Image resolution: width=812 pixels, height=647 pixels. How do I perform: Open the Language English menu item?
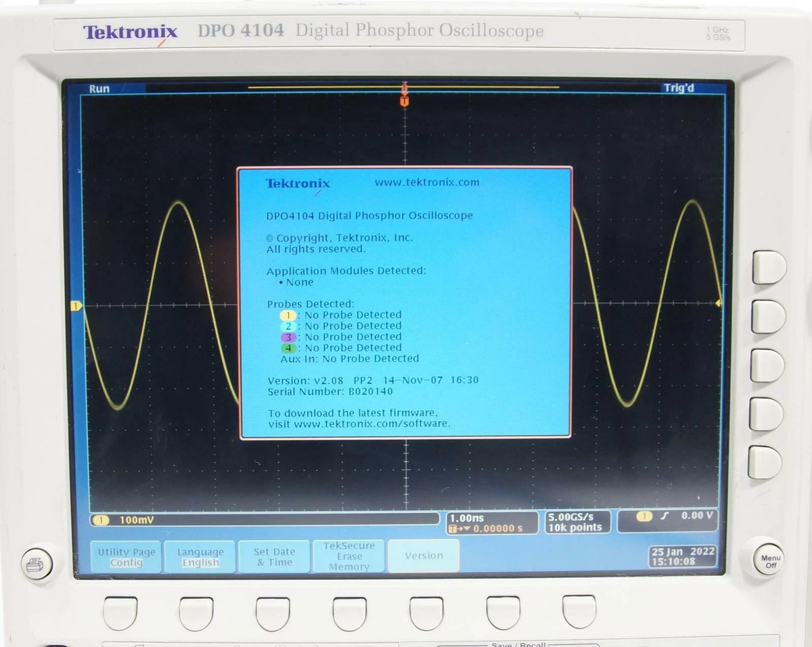200,557
